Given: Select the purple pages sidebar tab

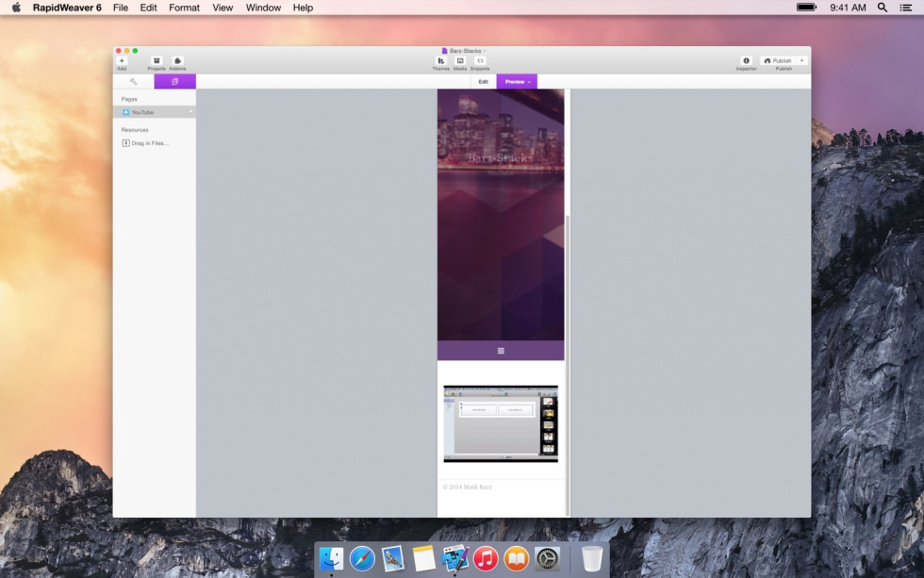Looking at the screenshot, I should 175,81.
